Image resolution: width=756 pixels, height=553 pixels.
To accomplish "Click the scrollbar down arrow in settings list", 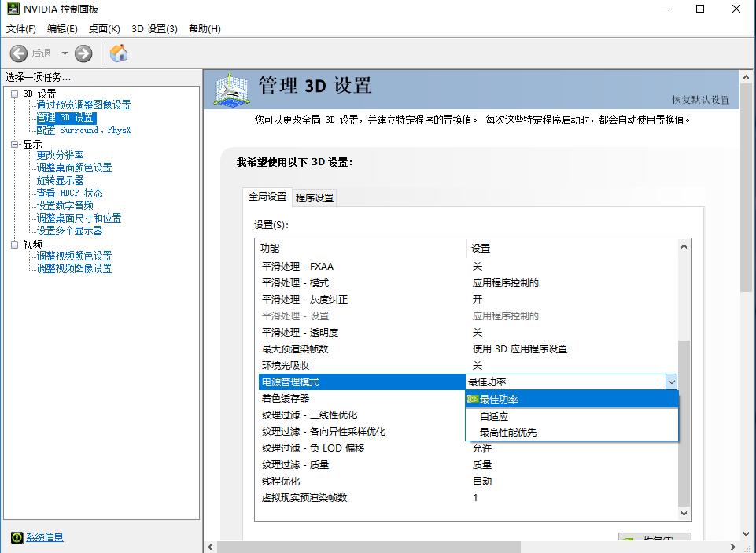I will (x=684, y=513).
